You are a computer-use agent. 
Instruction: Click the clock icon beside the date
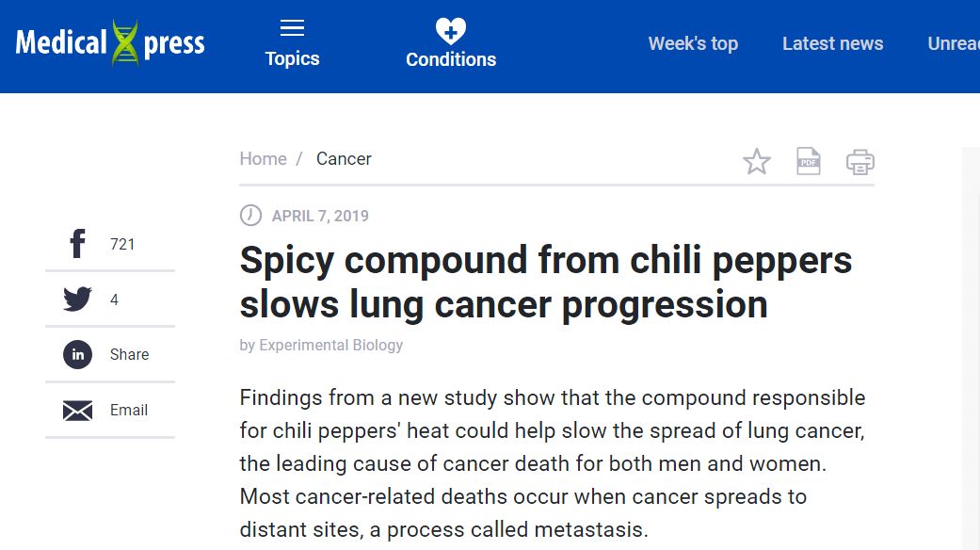(x=250, y=216)
